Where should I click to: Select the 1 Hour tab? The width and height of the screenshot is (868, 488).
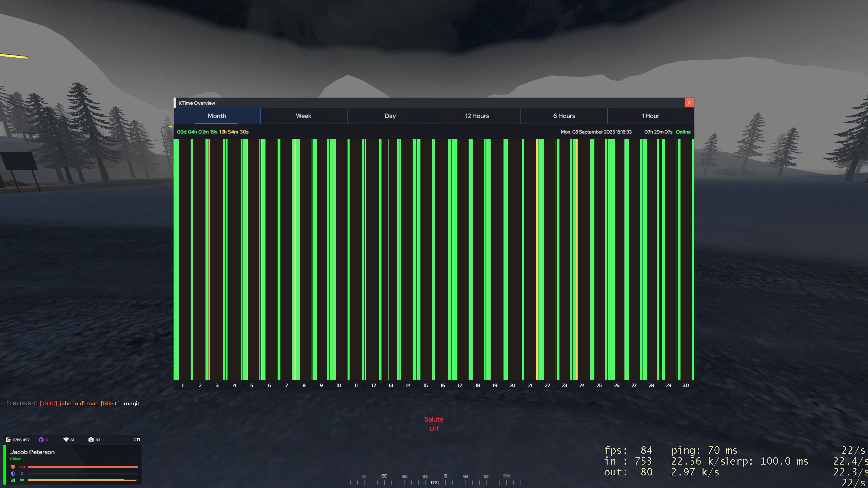coord(650,116)
